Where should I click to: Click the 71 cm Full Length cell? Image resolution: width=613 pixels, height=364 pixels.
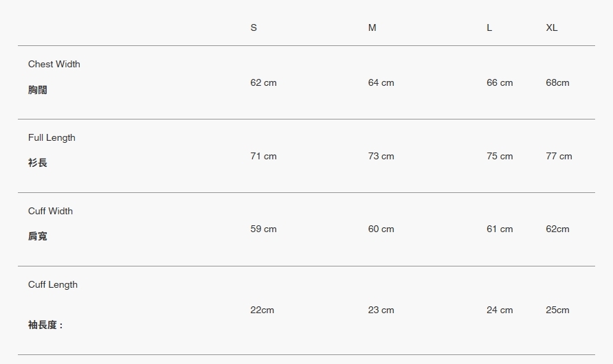(x=263, y=156)
